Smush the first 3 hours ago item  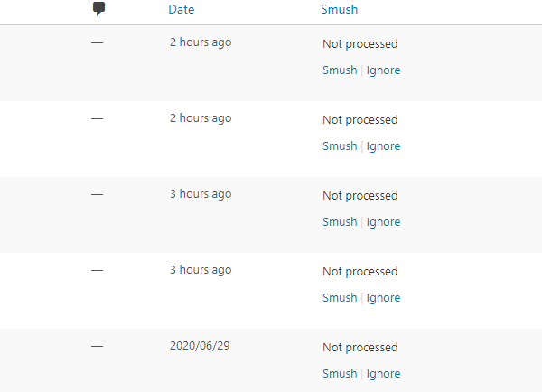click(x=340, y=222)
